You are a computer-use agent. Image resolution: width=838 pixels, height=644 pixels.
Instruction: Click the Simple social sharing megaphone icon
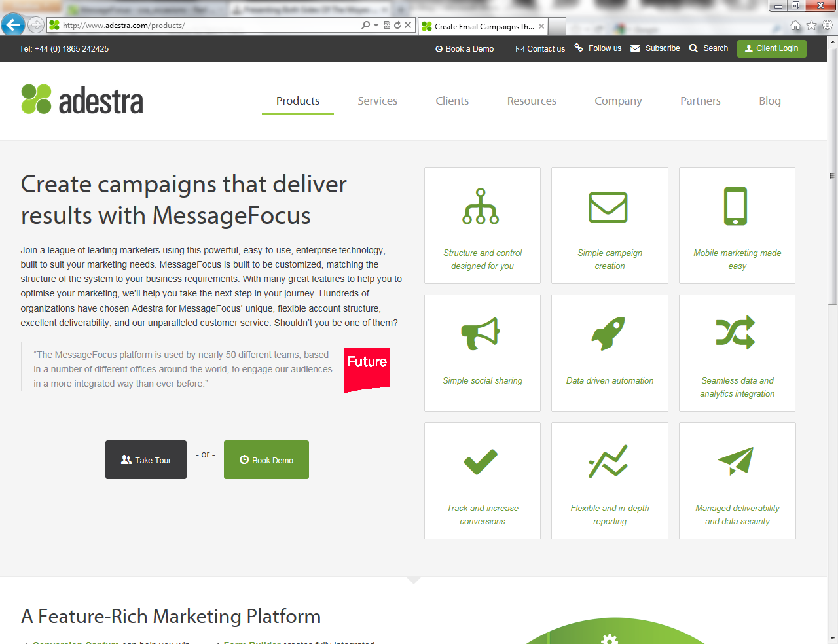pos(481,334)
